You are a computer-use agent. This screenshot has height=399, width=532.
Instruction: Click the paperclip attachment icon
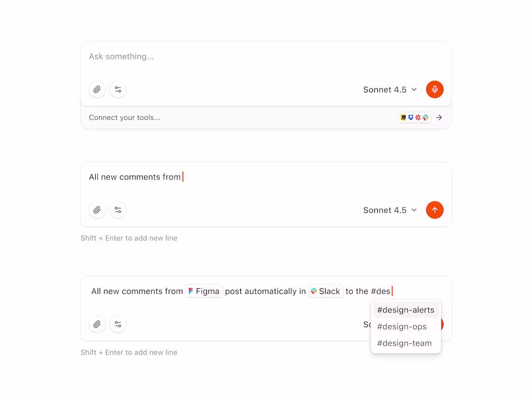(x=97, y=89)
